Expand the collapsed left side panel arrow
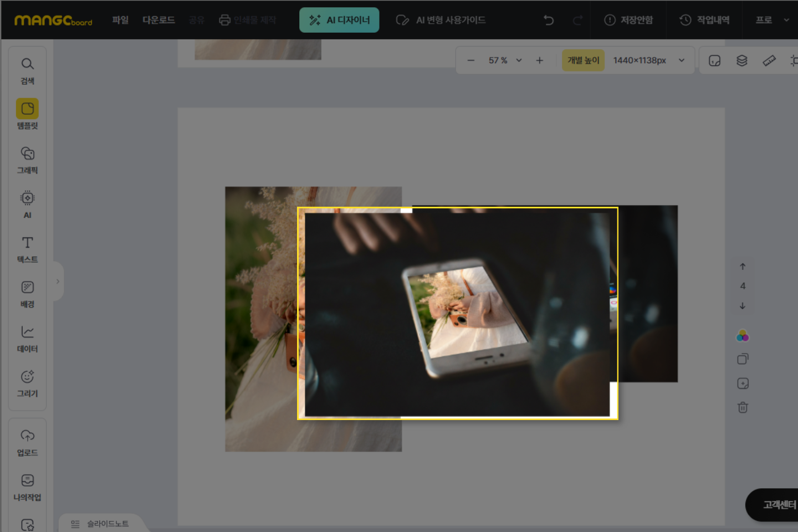 click(x=58, y=282)
